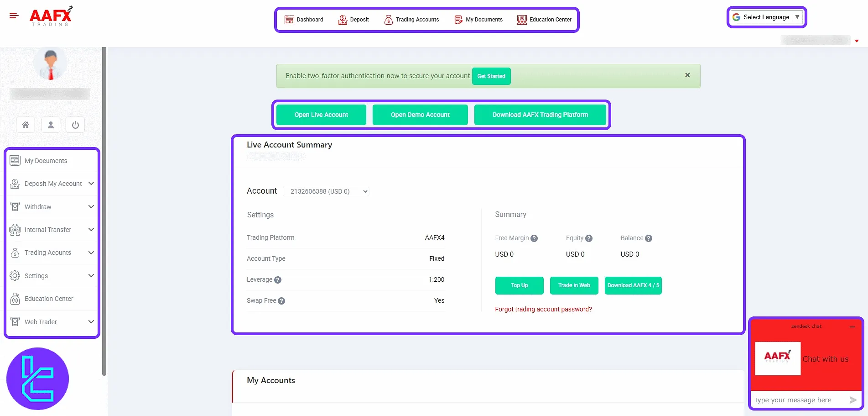The image size is (868, 416).
Task: Open the hamburger menu icon
Action: (x=14, y=16)
